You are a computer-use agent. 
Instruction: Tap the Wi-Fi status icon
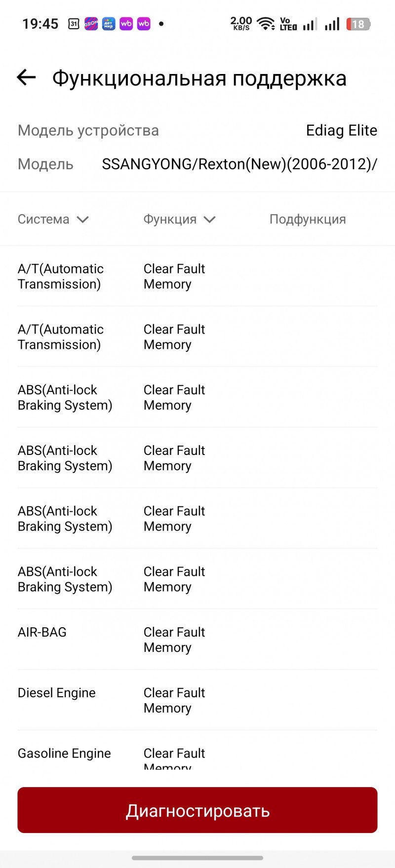[266, 24]
